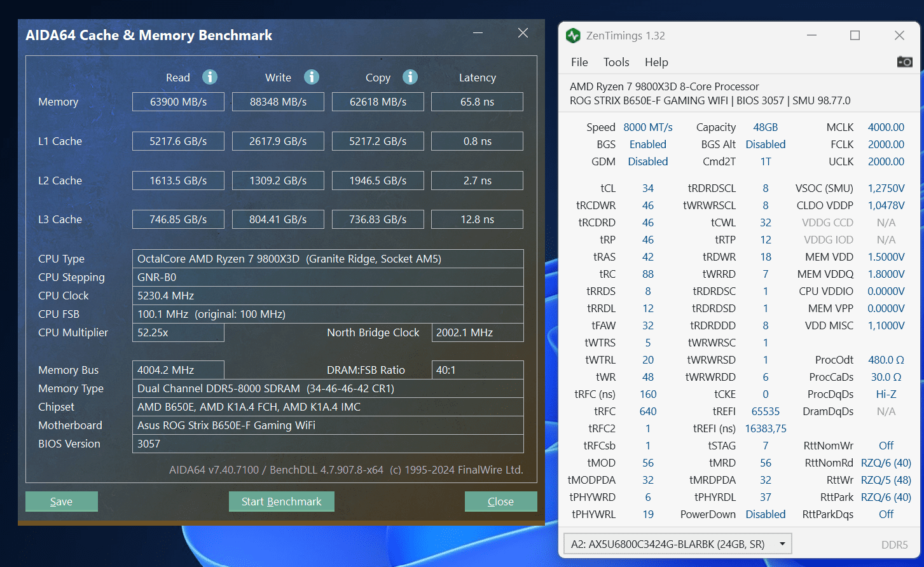Click the tRAS value 42
This screenshot has width=924, height=567.
[x=648, y=257]
